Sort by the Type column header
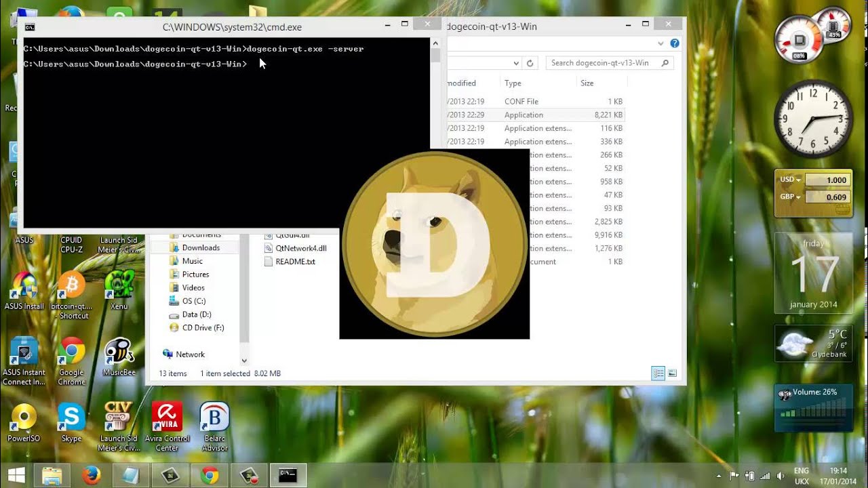This screenshot has width=868, height=488. [x=513, y=83]
